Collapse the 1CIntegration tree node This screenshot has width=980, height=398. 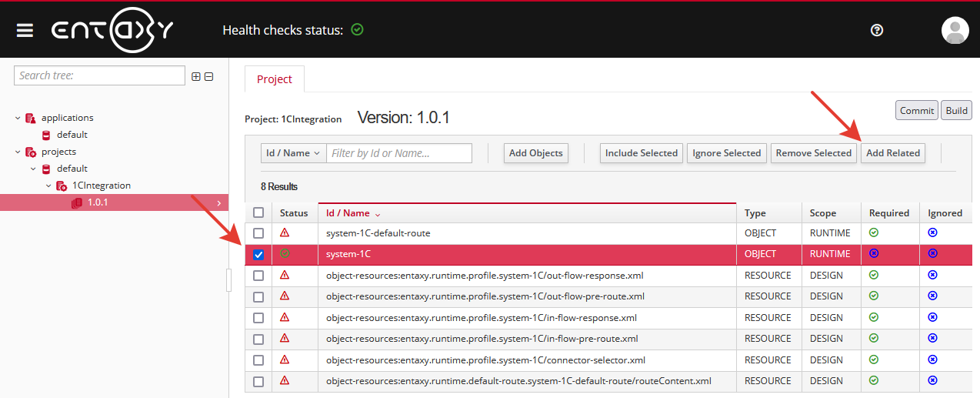[48, 186]
